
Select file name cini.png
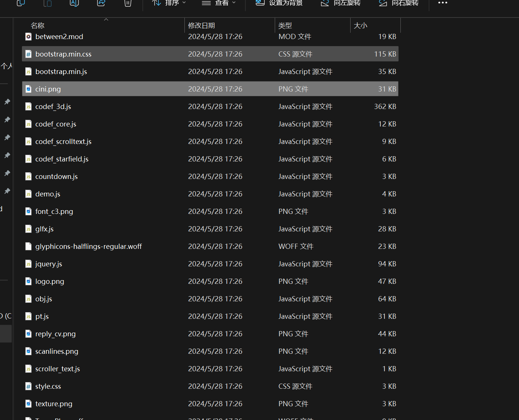click(x=48, y=89)
